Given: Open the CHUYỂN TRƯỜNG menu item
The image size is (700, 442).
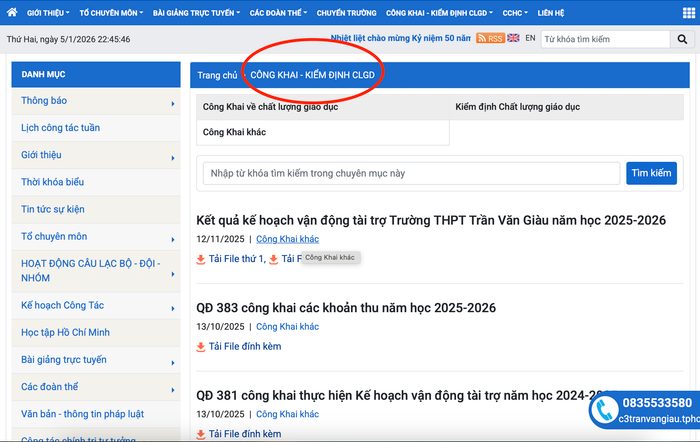Looking at the screenshot, I should click(x=346, y=12).
